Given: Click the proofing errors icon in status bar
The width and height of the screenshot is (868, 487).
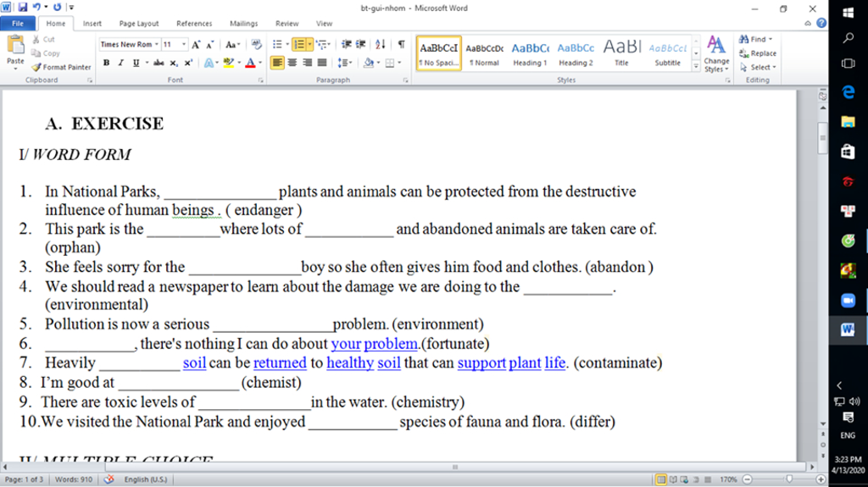Looking at the screenshot, I should click(109, 479).
